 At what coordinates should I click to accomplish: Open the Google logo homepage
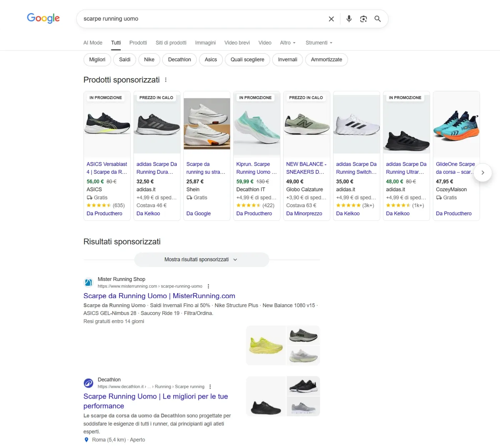coord(43,18)
